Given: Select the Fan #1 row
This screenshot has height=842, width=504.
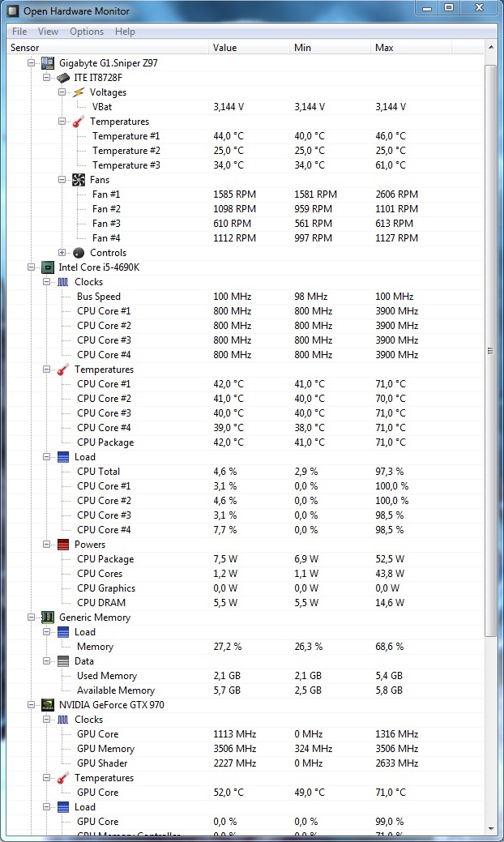Looking at the screenshot, I should tap(245, 194).
